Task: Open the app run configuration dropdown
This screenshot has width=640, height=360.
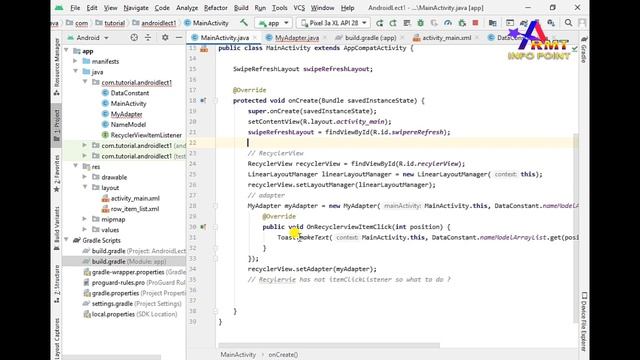Action: (x=273, y=23)
